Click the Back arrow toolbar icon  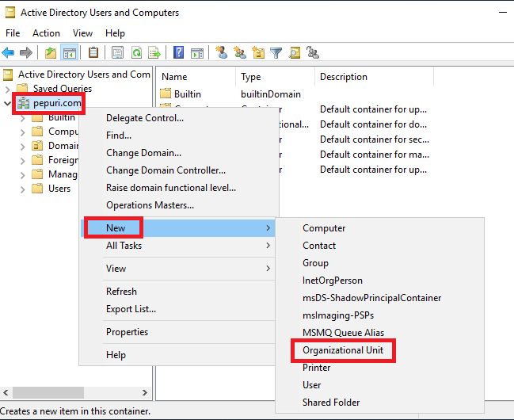coord(8,52)
